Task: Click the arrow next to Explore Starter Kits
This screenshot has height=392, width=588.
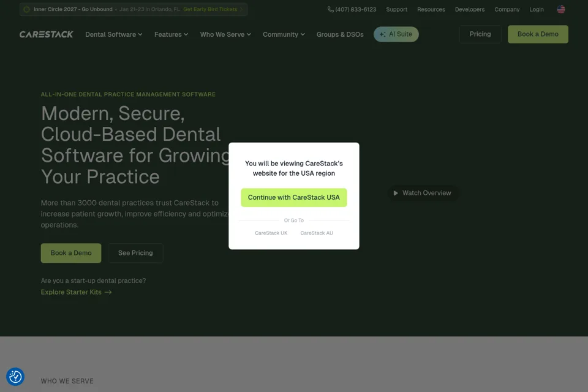Action: tap(108, 292)
